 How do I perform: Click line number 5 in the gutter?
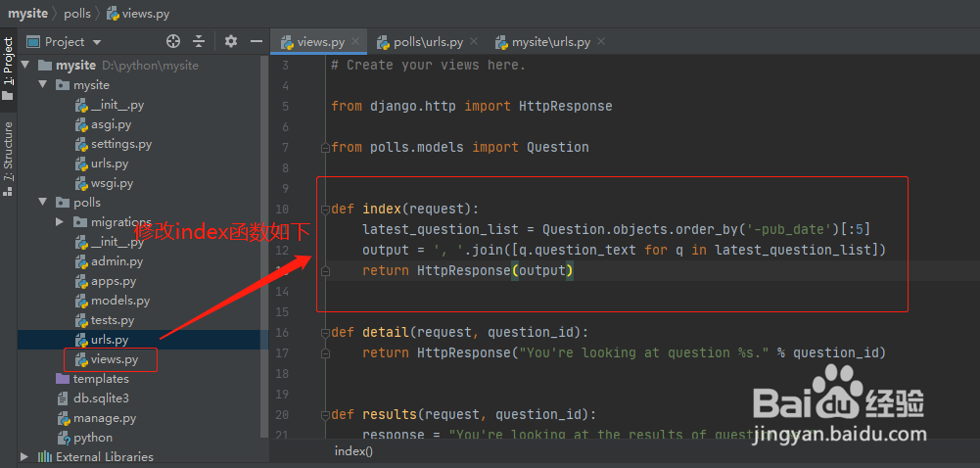point(286,106)
